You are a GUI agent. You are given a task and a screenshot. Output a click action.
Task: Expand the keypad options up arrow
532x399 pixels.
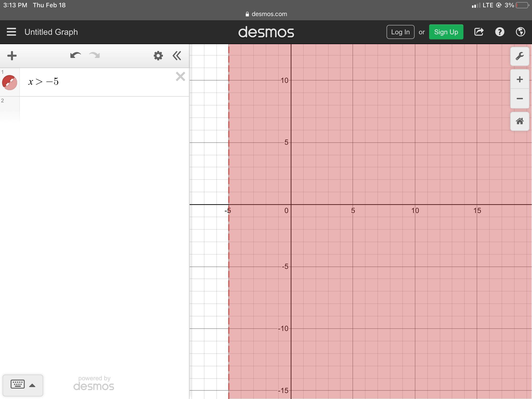[32, 385]
